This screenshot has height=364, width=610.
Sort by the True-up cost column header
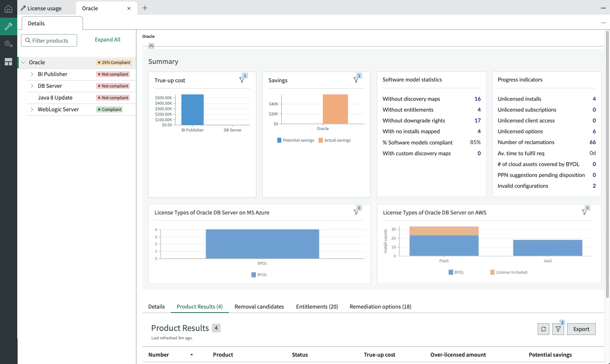[x=379, y=355]
